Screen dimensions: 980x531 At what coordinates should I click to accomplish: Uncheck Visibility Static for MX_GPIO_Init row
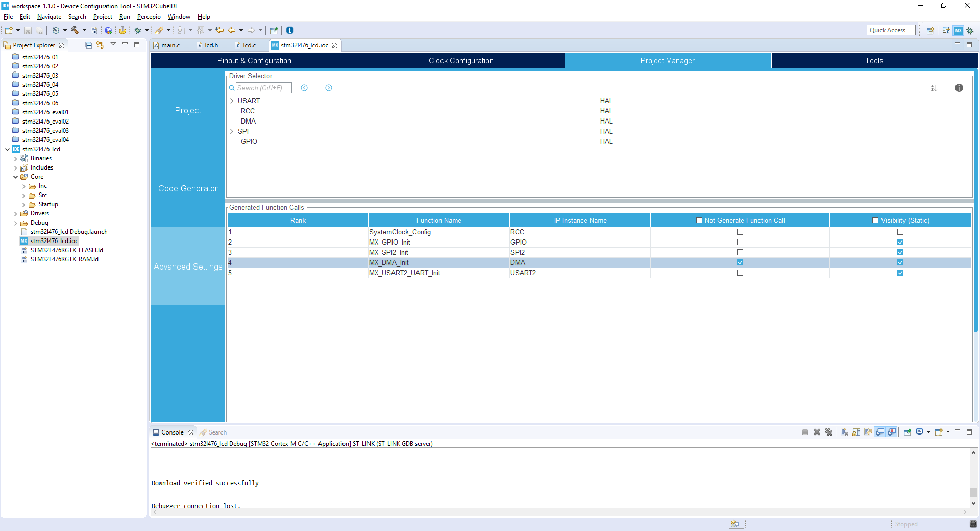pos(900,242)
